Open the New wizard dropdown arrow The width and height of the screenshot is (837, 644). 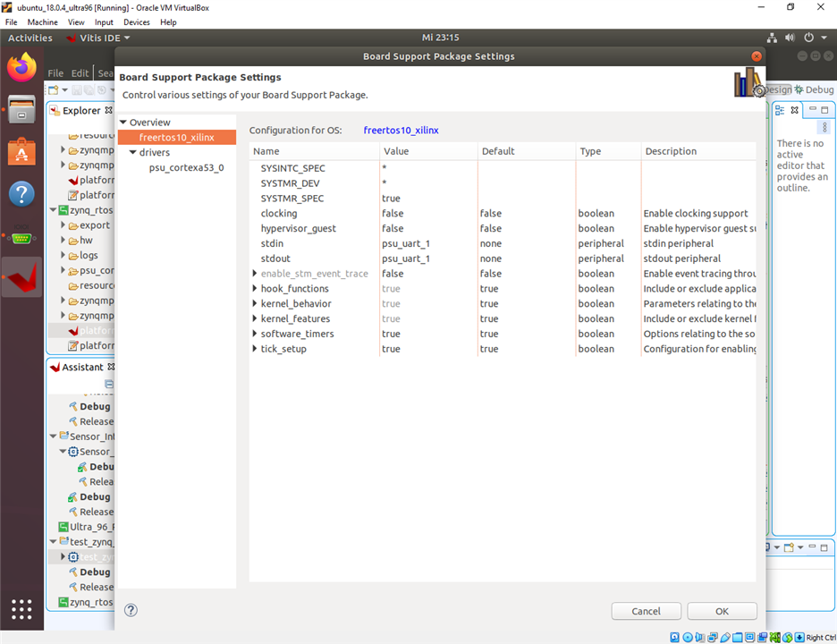63,89
